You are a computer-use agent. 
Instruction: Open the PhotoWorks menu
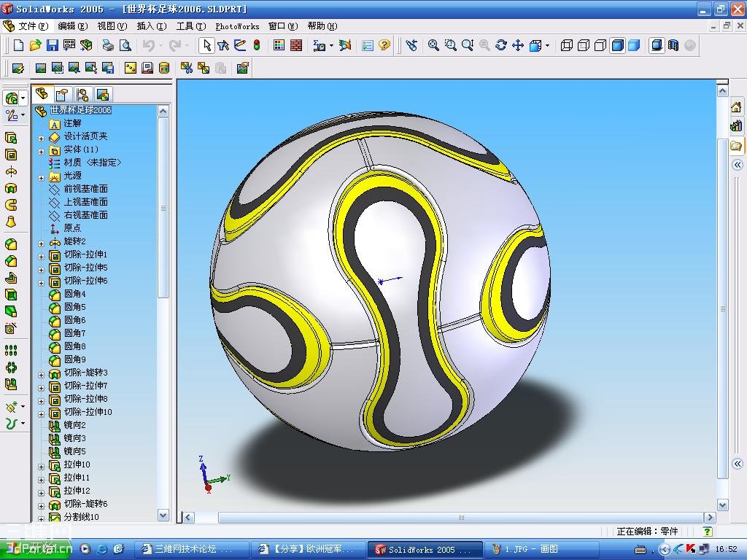point(237,26)
